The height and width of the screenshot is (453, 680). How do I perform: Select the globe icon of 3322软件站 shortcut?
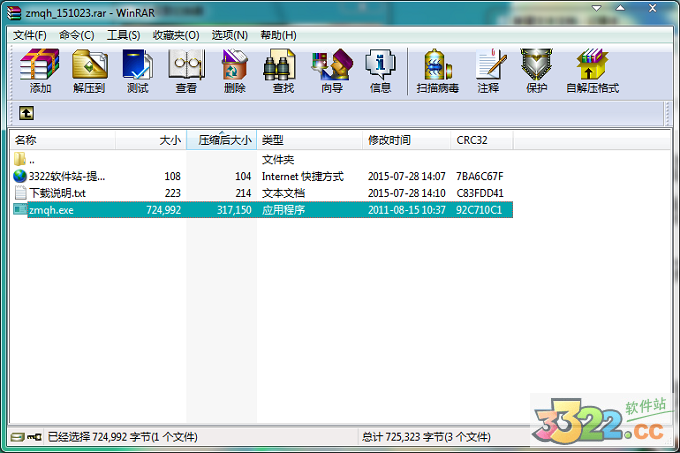[x=20, y=176]
